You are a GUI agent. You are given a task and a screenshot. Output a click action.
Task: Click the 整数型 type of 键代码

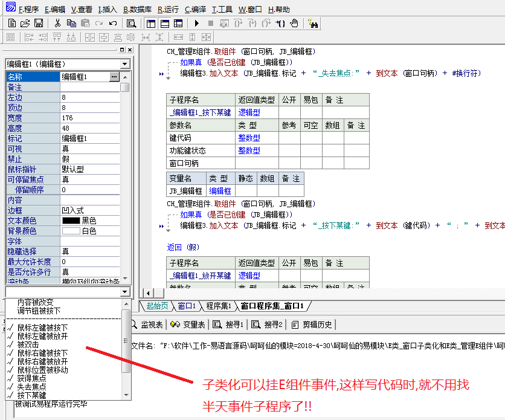[x=249, y=138]
